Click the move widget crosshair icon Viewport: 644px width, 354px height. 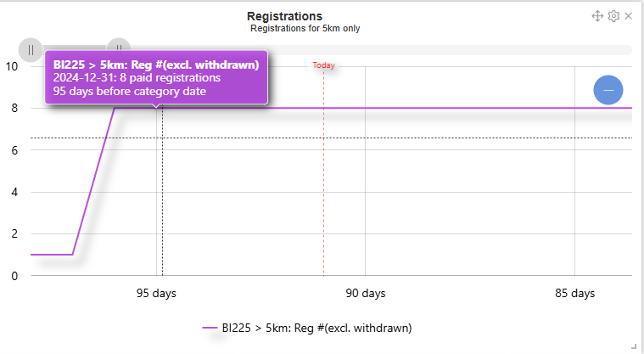[x=597, y=16]
